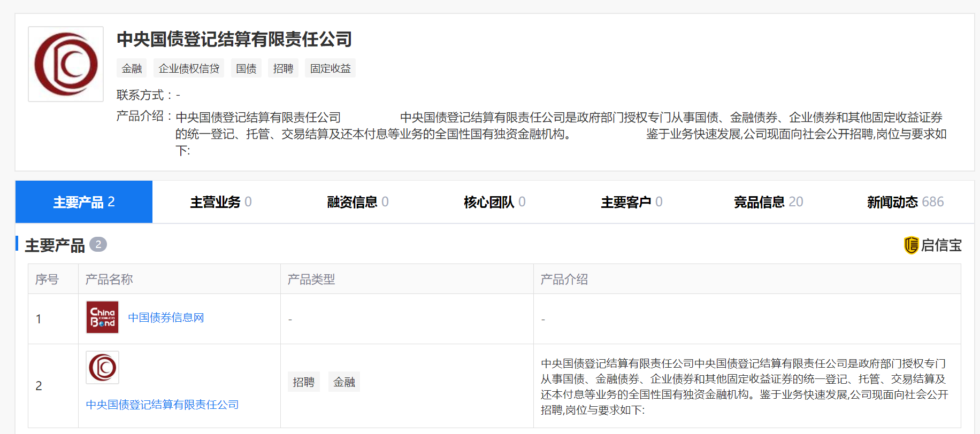Open the 主要产品 tab
980x434 pixels.
click(x=84, y=202)
